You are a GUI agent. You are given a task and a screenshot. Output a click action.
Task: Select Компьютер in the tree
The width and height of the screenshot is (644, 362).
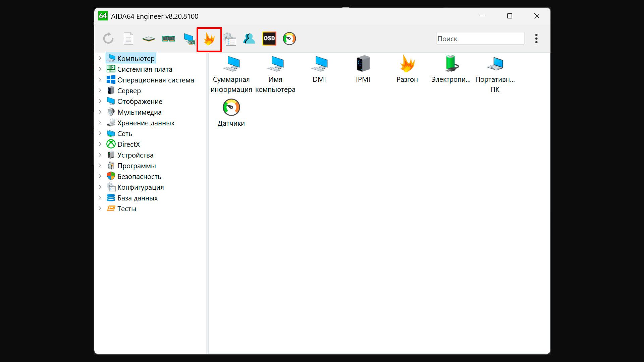(x=131, y=58)
